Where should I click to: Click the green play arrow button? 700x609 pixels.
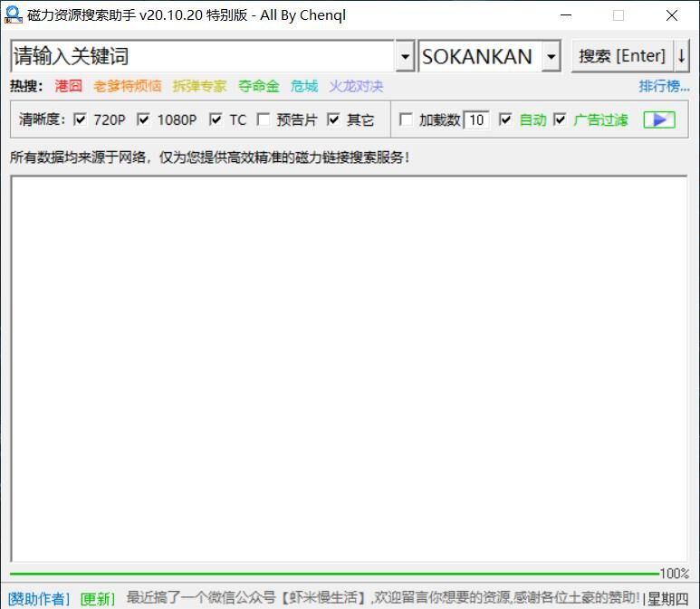point(658,119)
